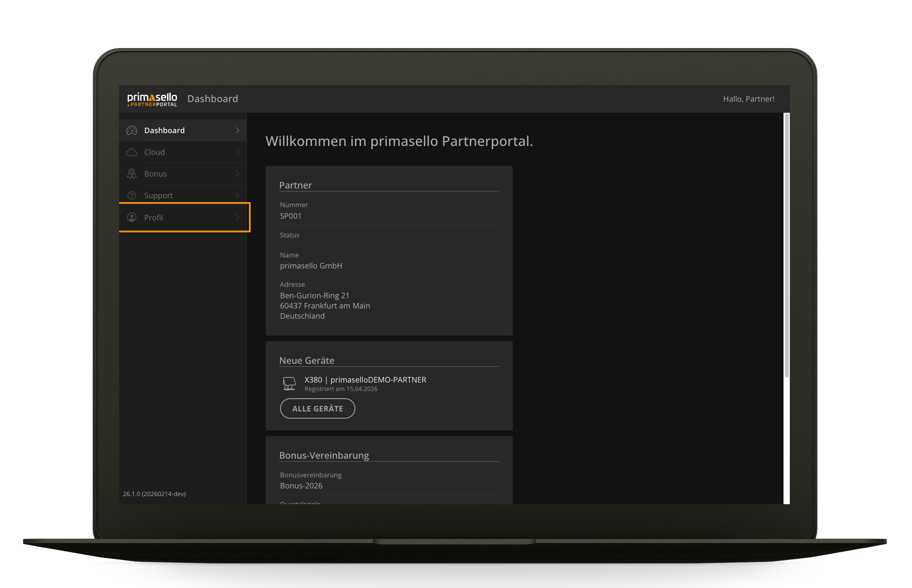Click the primasello Partnerportal logo
The width and height of the screenshot is (912, 588).
152,99
